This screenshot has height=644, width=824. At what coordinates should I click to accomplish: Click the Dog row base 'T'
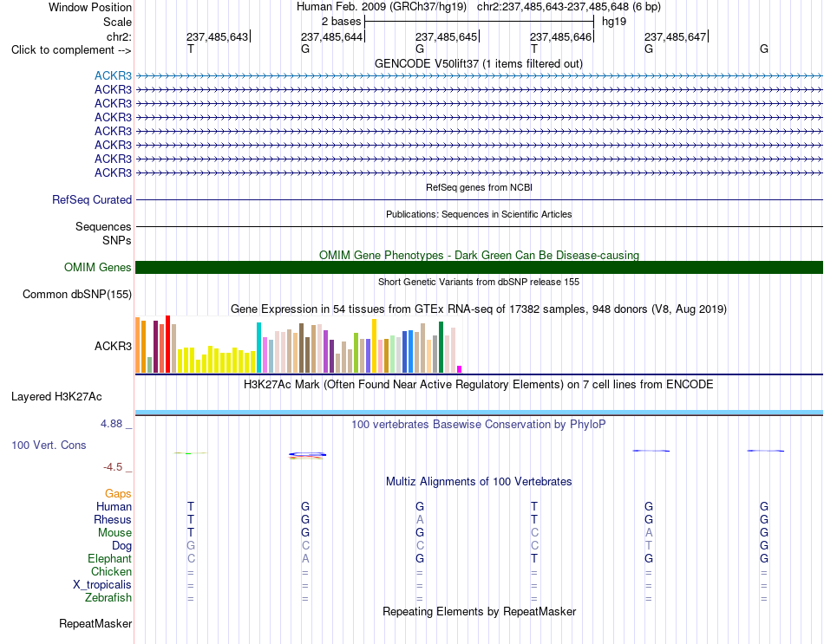point(649,546)
